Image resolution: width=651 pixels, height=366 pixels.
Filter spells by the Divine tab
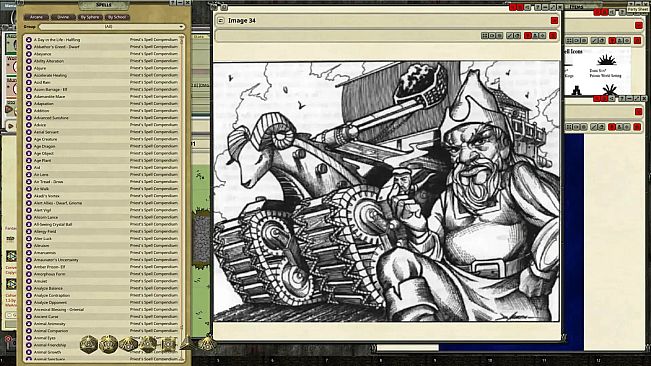[x=63, y=17]
